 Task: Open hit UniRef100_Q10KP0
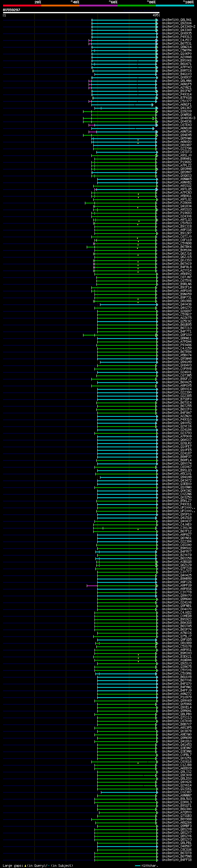click(177, 54)
